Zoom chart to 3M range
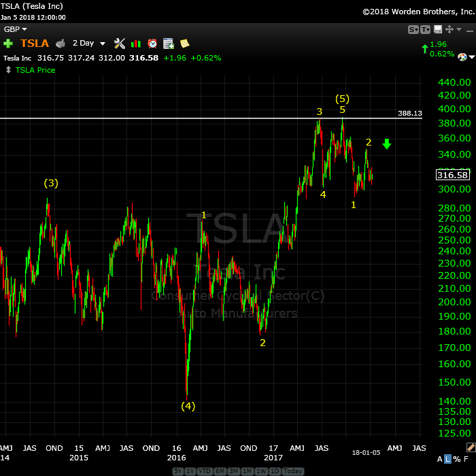 [233, 471]
